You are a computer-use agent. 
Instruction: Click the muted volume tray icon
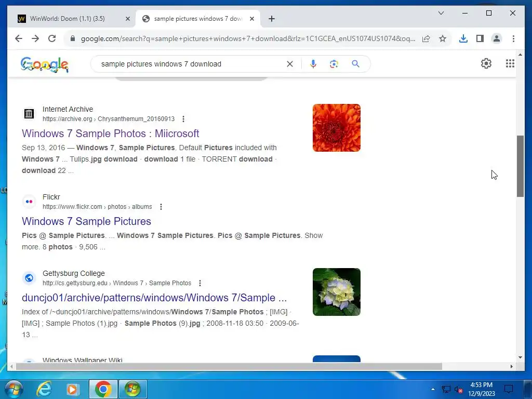coord(458,390)
